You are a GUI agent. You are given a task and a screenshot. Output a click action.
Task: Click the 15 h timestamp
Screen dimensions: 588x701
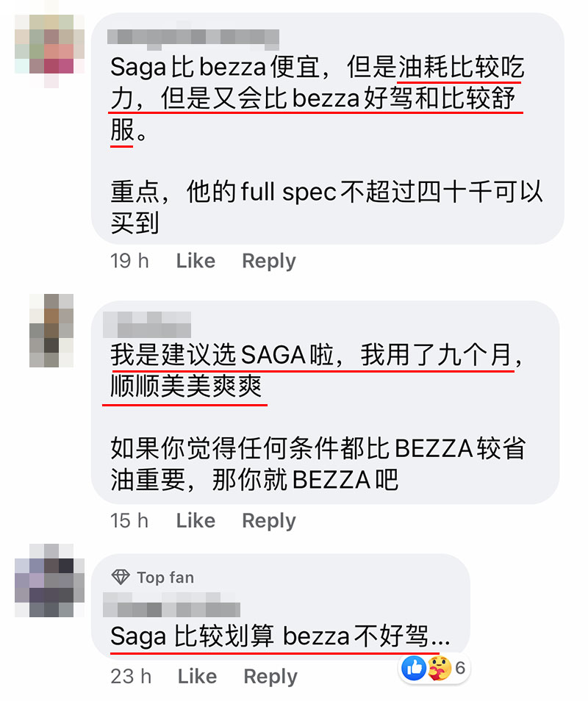pyautogui.click(x=129, y=520)
